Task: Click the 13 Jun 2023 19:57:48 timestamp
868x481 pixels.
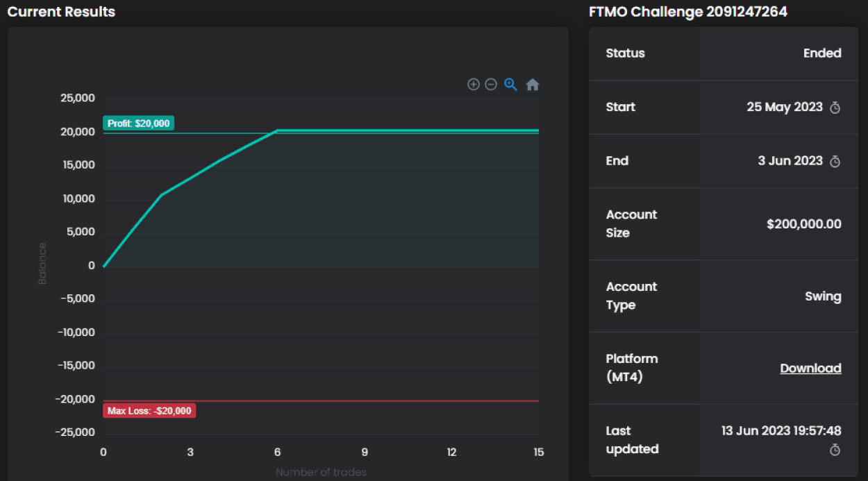Action: 781,431
